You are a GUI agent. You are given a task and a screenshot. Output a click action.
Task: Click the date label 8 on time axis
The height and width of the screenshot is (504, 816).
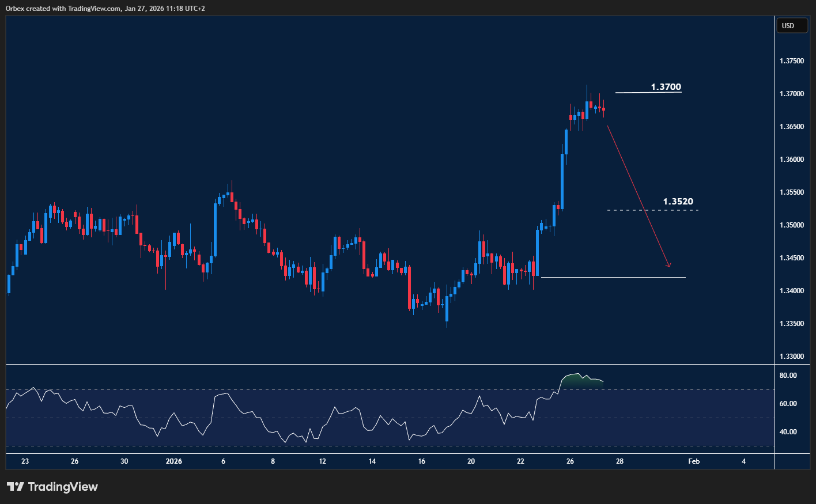click(273, 461)
